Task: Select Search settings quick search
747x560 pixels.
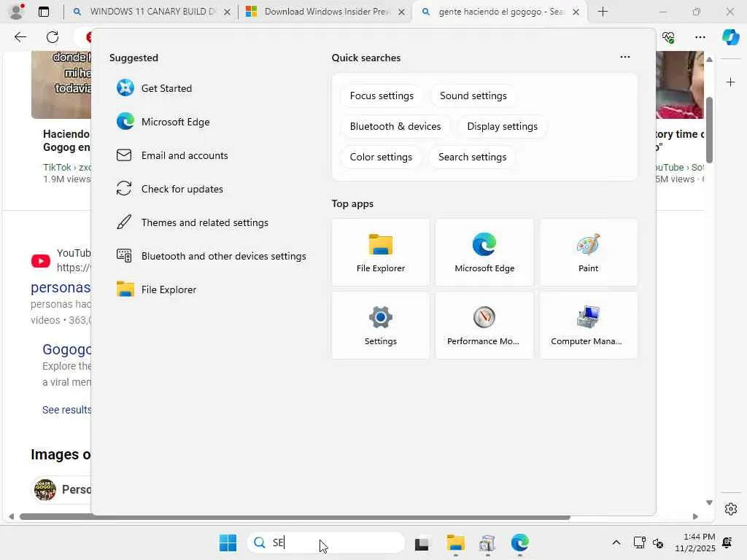Action: pyautogui.click(x=472, y=157)
